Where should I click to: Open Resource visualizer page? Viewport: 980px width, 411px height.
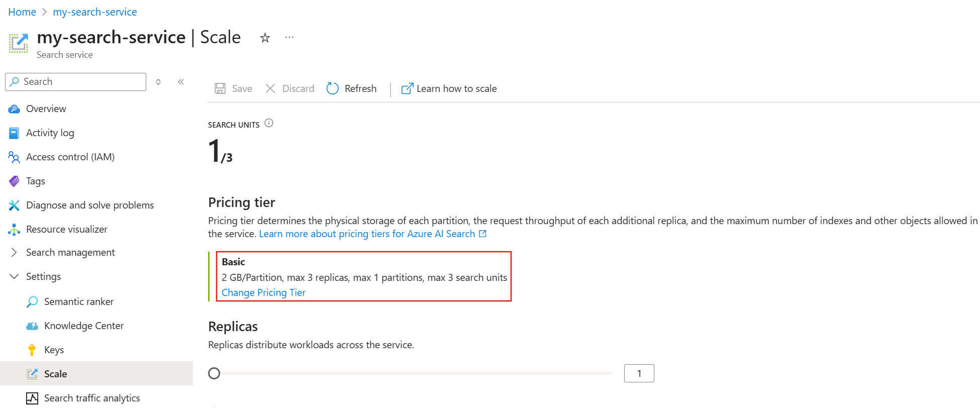pyautogui.click(x=66, y=229)
